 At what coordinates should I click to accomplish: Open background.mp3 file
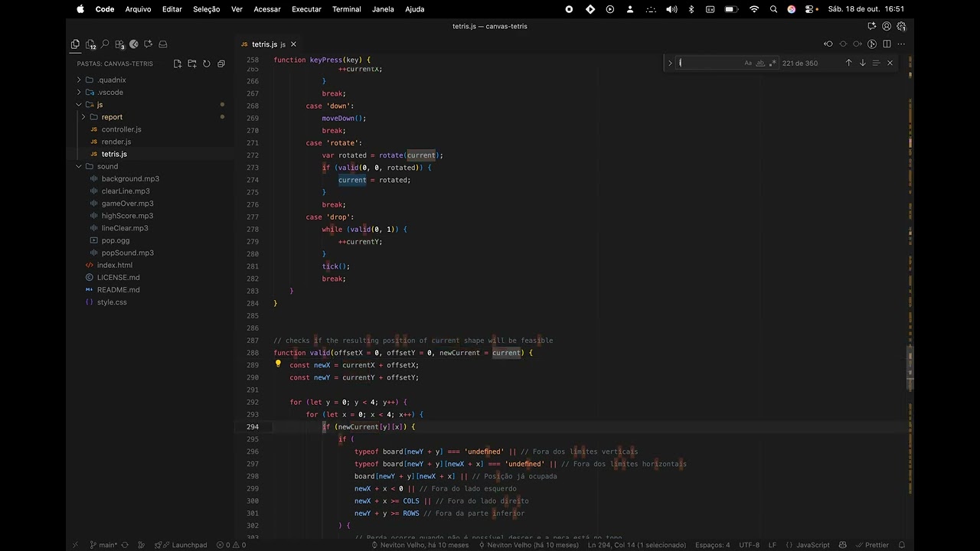[x=130, y=178]
